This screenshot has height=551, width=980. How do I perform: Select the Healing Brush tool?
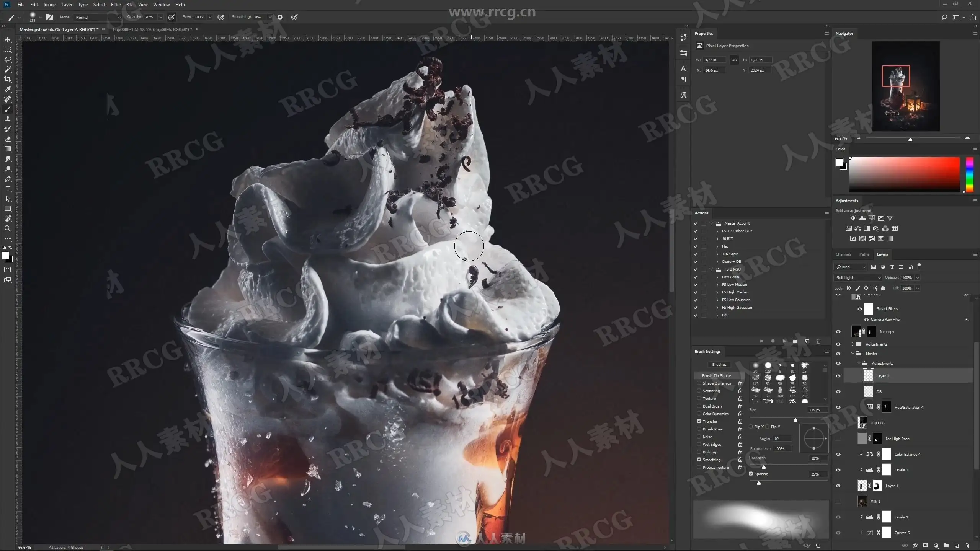pos(8,99)
